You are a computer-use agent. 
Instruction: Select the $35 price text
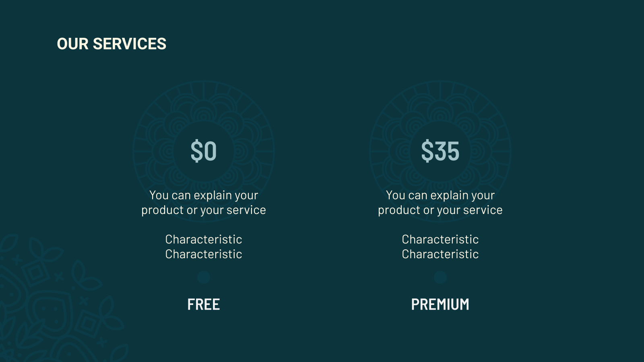[x=440, y=151]
